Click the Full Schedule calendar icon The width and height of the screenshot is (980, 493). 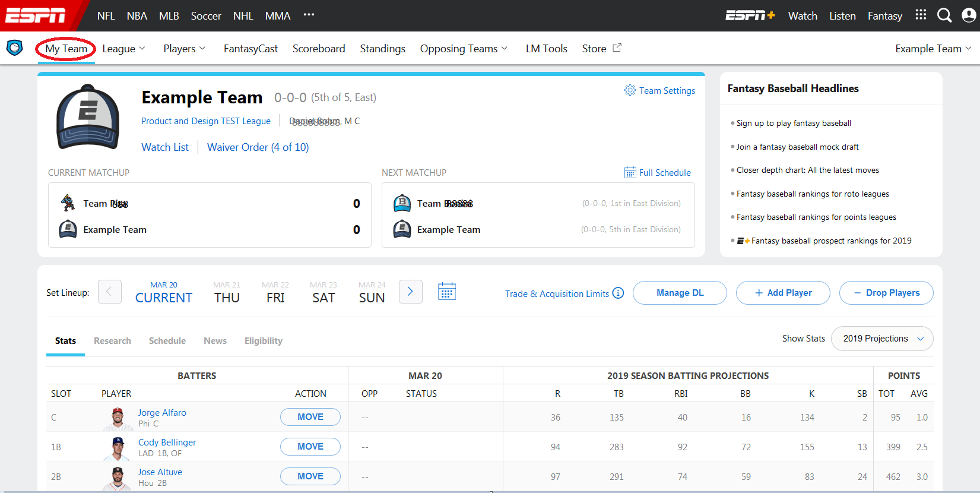[630, 172]
